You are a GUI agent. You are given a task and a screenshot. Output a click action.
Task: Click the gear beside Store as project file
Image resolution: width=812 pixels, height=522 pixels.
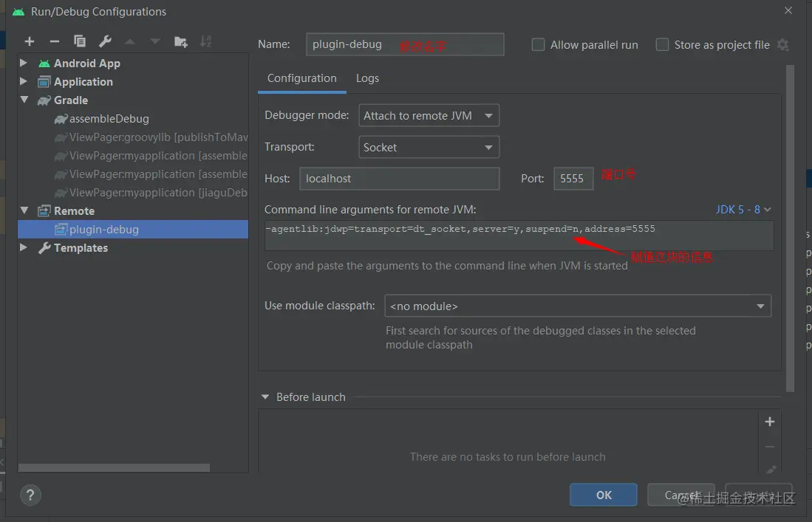(x=783, y=45)
